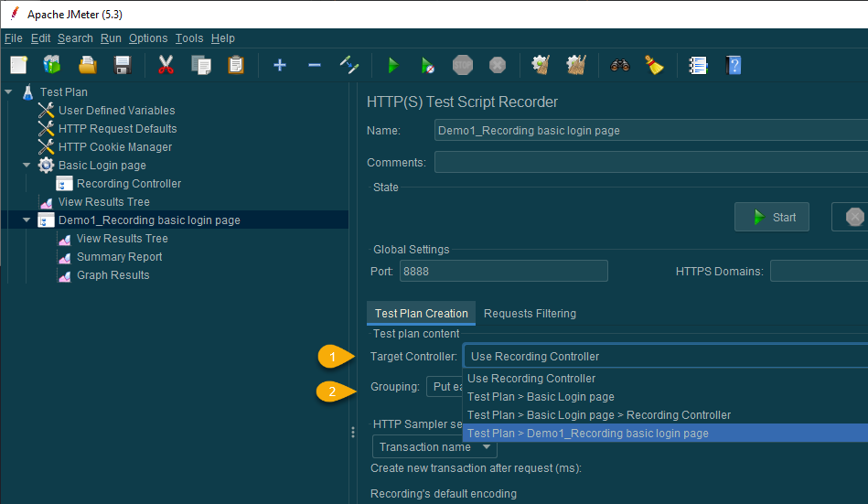Paste from clipboard using Paste icon
Viewport: 868px width, 504px height.
236,65
